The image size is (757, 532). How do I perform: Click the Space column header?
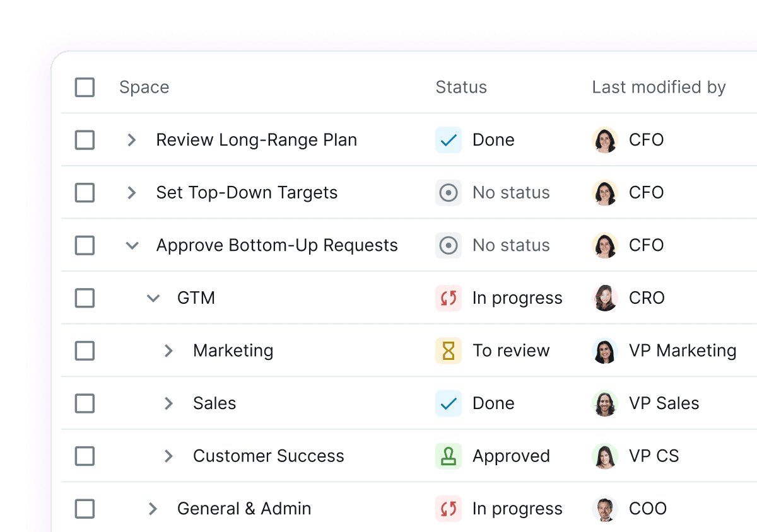[144, 87]
